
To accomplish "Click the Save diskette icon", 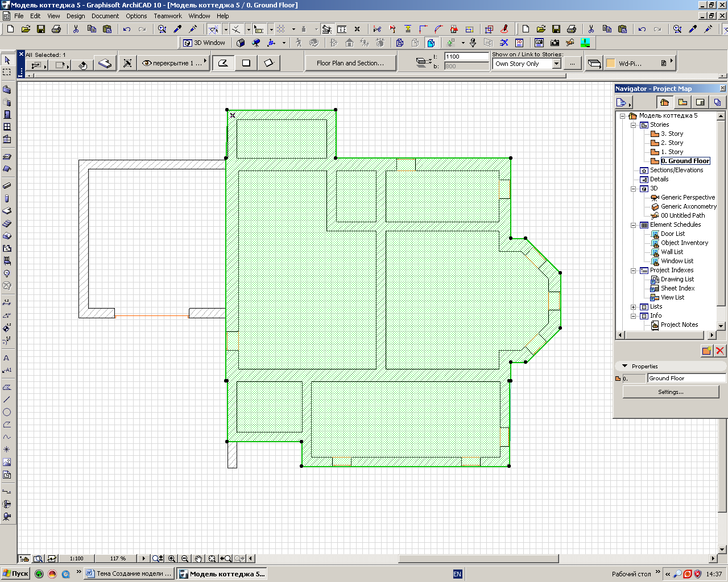I will tap(41, 29).
